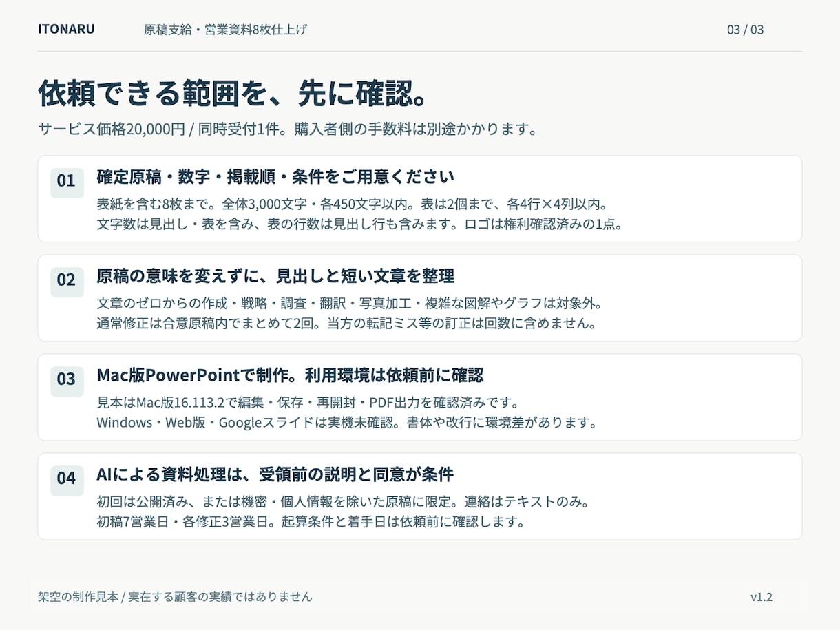Click footer note 架空の制作見本 / 実在する顧客の実績ではありません

175,597
